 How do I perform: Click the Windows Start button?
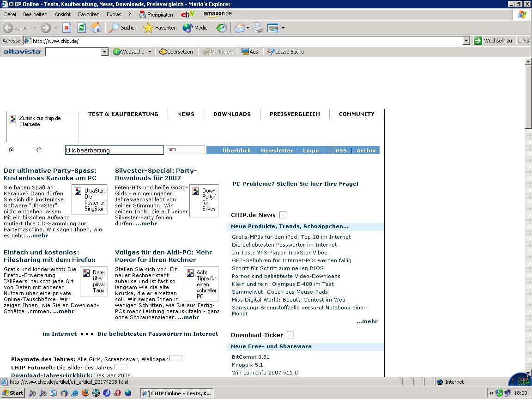[12, 393]
